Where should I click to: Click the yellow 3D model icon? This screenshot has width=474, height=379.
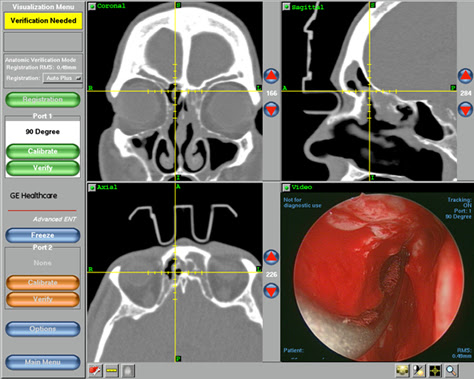tap(402, 370)
